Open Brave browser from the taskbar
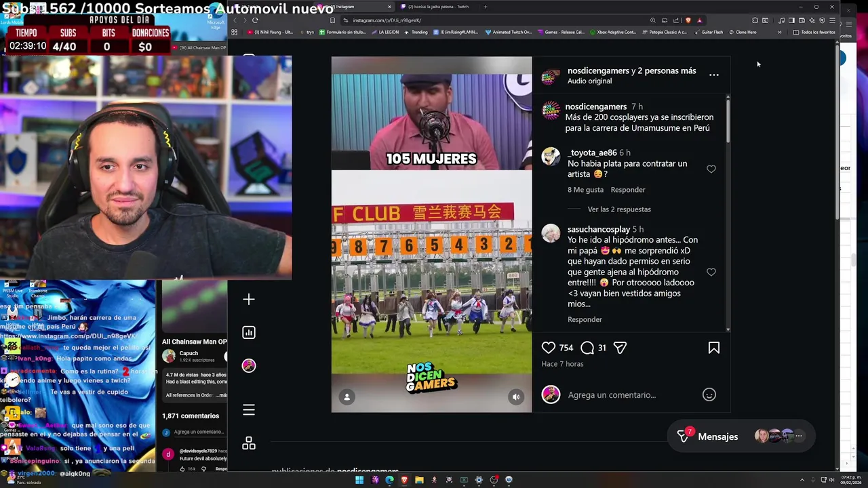This screenshot has width=868, height=488. click(404, 480)
